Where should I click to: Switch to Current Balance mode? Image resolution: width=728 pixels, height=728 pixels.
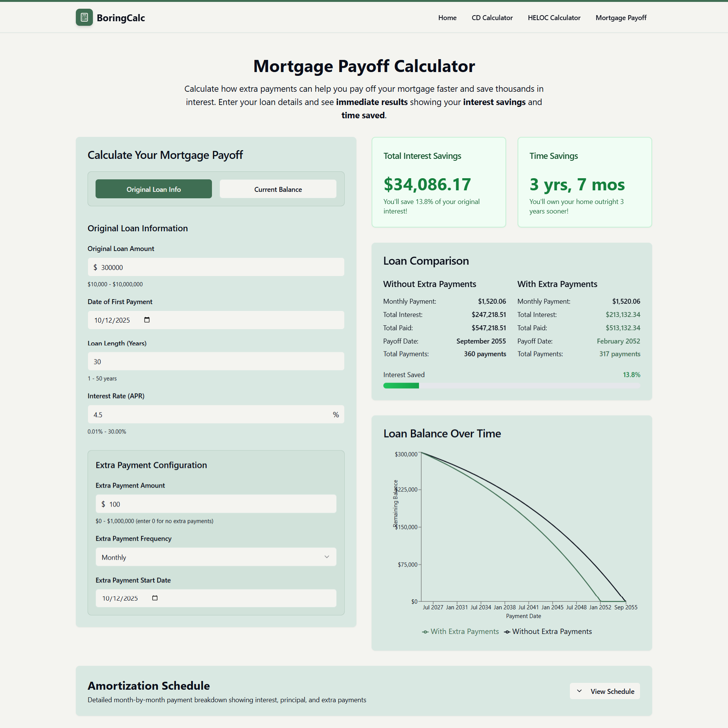[278, 189]
